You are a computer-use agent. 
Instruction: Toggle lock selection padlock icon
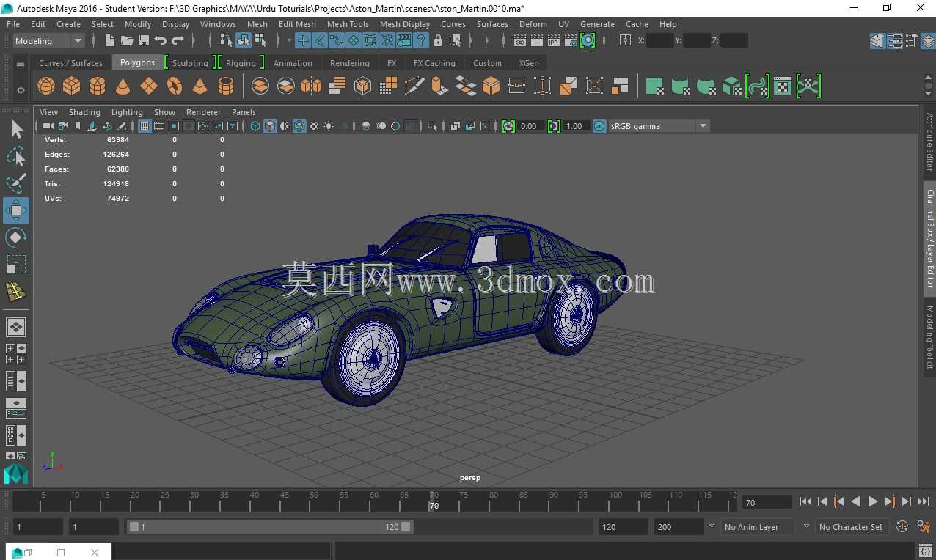pyautogui.click(x=438, y=40)
